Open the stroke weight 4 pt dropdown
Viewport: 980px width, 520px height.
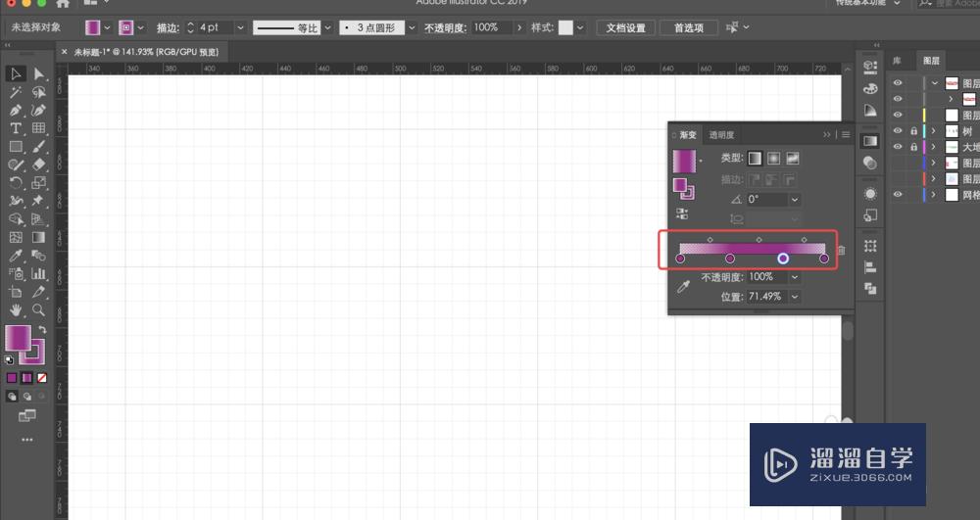240,27
